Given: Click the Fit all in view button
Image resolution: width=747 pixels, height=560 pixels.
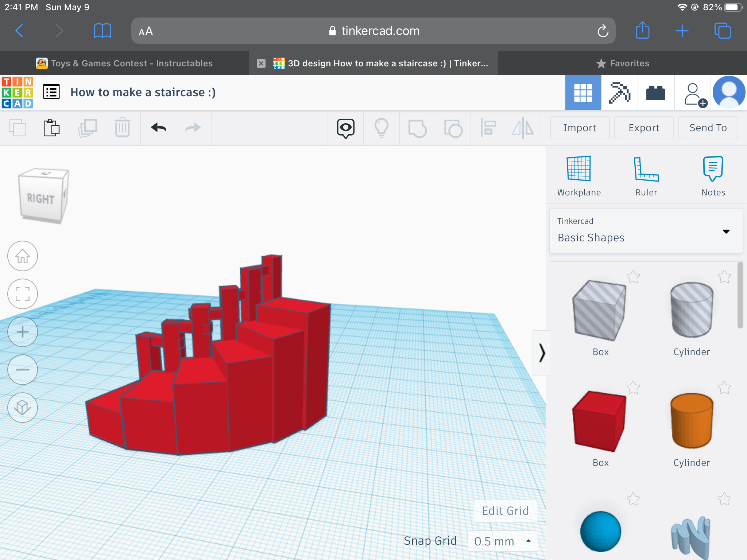Looking at the screenshot, I should click(x=23, y=294).
